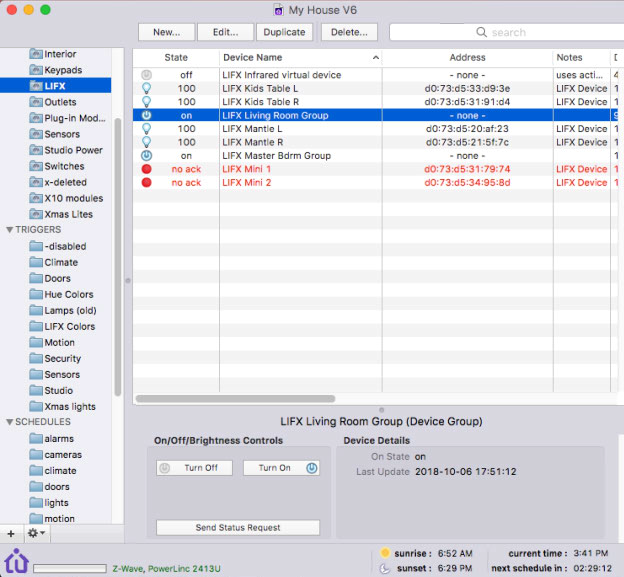Click the bulb icon for LIFX Kids Table R
The height and width of the screenshot is (577, 624).
pyautogui.click(x=146, y=102)
